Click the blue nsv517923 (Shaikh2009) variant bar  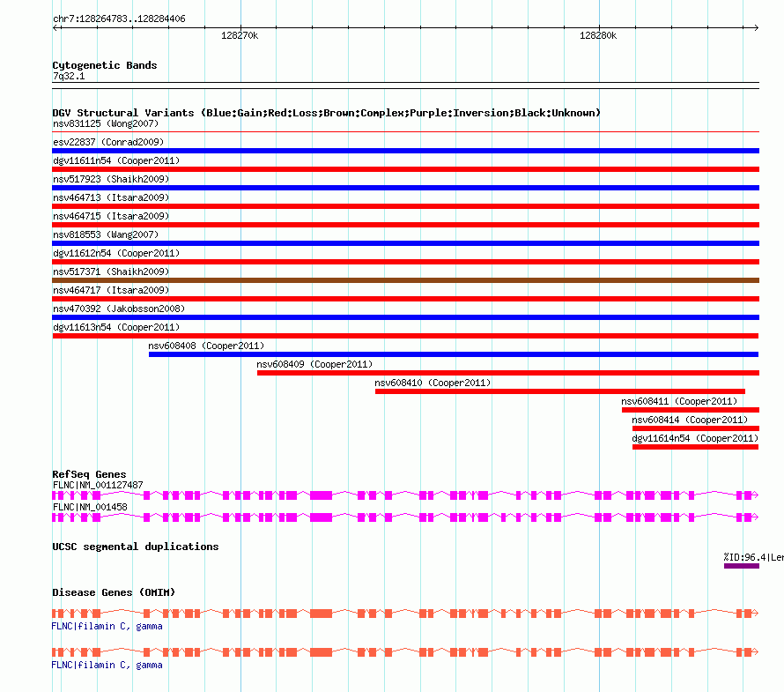point(405,188)
